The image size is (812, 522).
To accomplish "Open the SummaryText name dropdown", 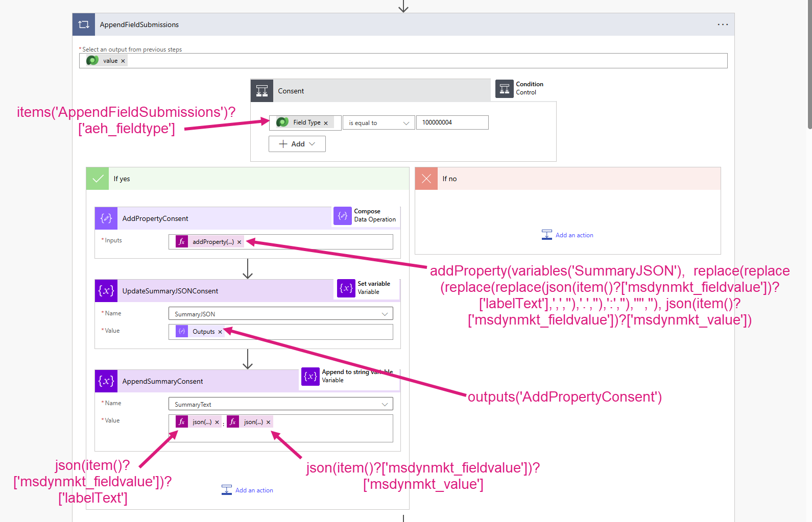I will (281, 404).
